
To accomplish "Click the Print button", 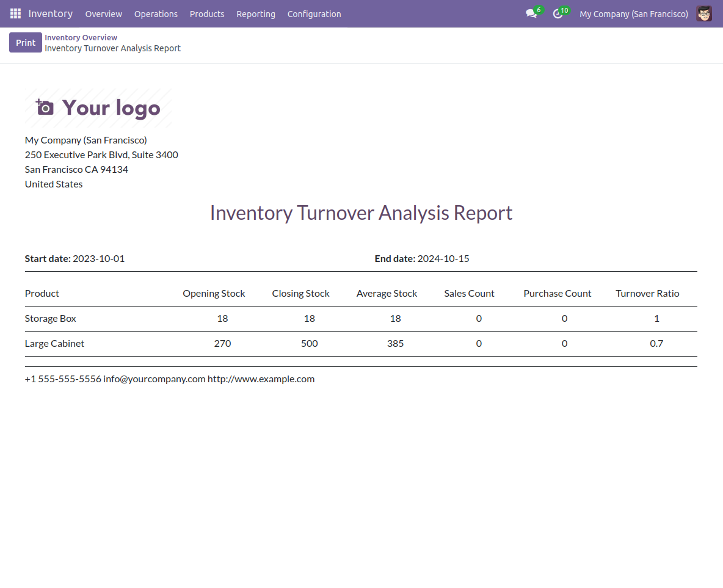I will click(x=26, y=43).
